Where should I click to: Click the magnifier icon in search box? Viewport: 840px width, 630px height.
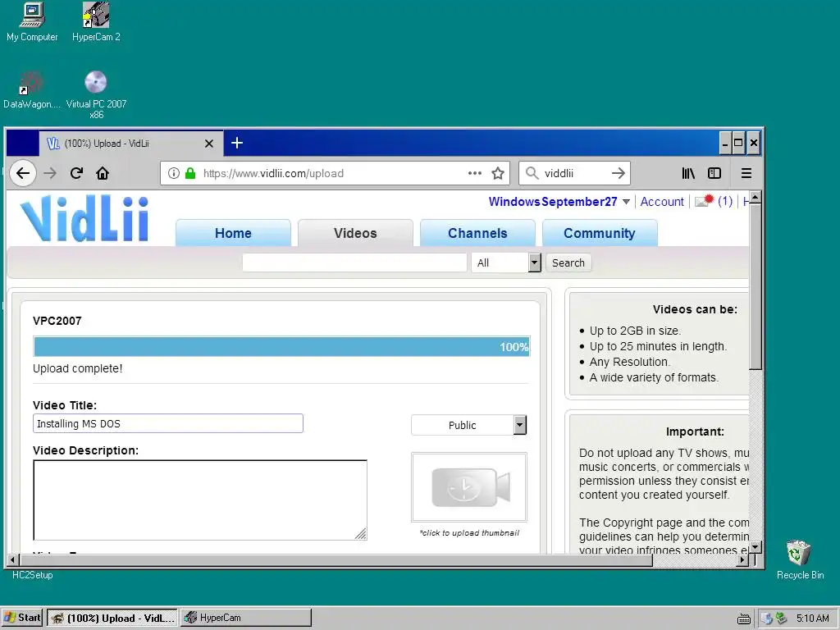(x=532, y=173)
